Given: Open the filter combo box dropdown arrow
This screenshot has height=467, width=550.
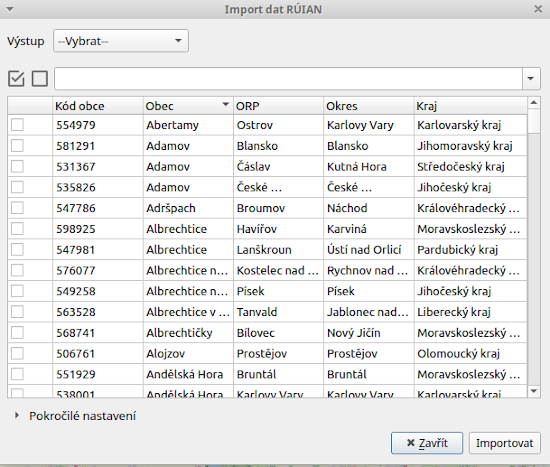Looking at the screenshot, I should 531,78.
